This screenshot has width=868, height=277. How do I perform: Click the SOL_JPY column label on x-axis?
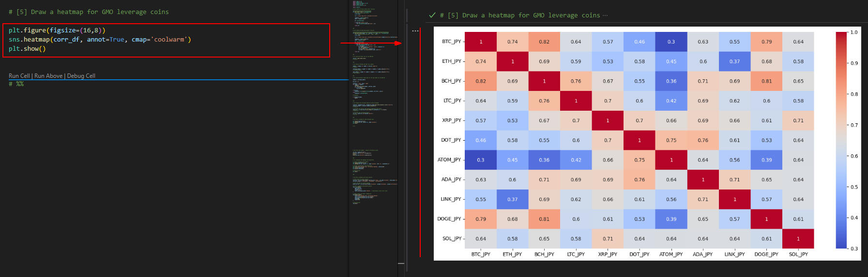(798, 254)
